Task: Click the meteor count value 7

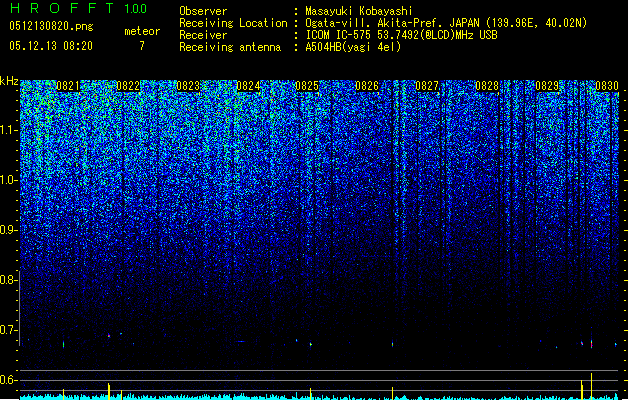Action: [142, 46]
